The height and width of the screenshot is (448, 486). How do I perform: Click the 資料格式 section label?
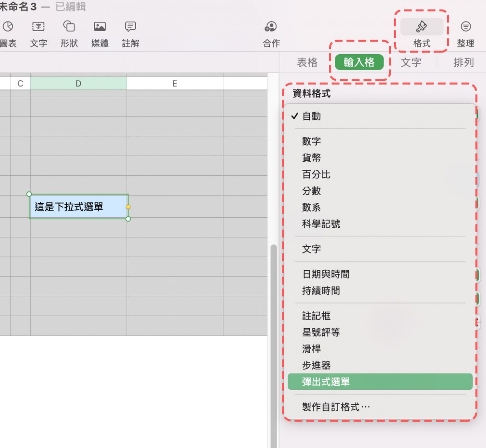tap(311, 93)
